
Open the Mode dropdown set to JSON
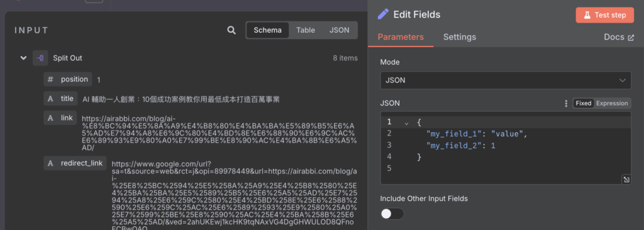pyautogui.click(x=506, y=80)
